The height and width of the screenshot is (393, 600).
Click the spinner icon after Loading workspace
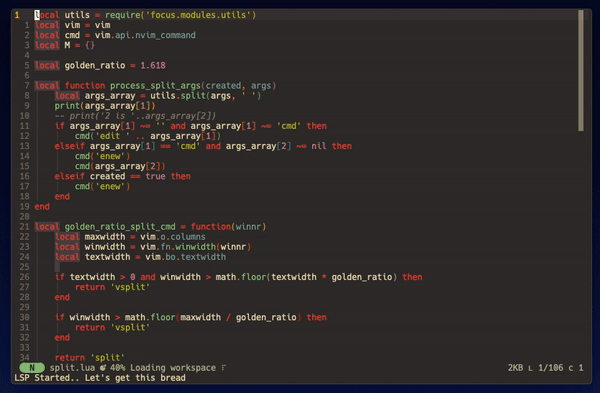pos(224,367)
